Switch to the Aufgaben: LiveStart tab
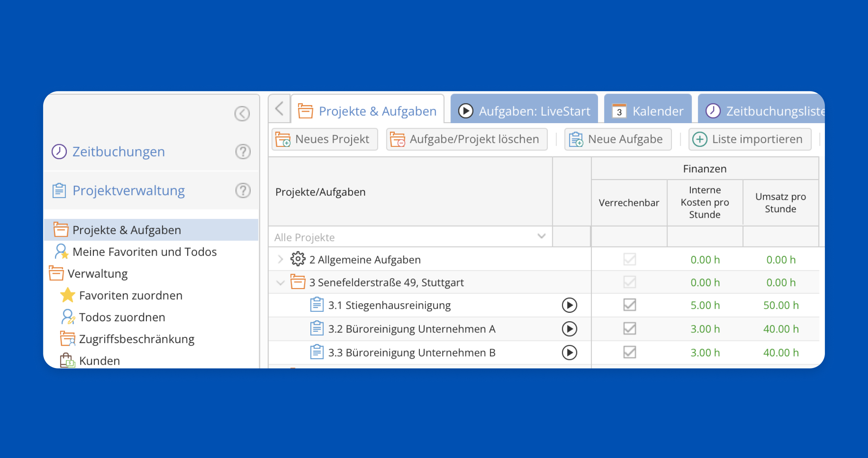The height and width of the screenshot is (458, 868). (524, 111)
